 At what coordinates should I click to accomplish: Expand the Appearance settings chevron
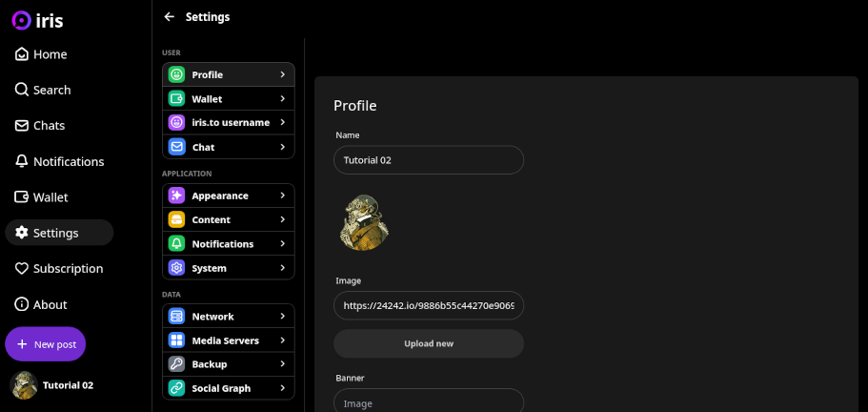click(283, 196)
